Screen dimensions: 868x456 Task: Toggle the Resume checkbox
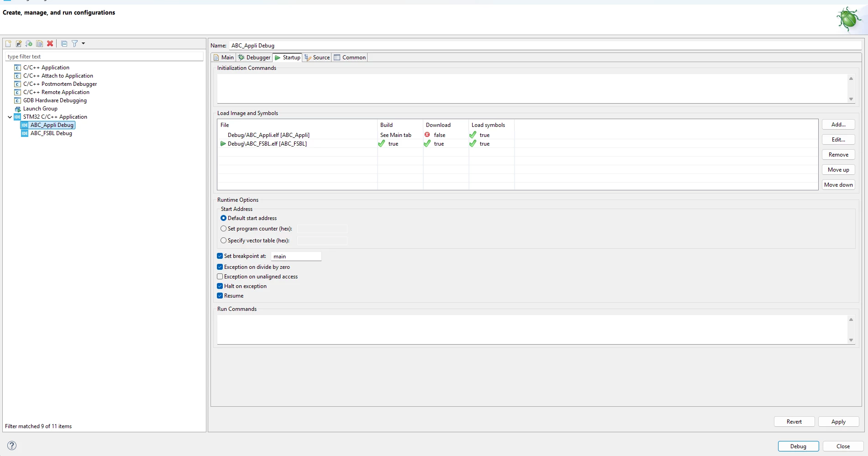point(220,296)
